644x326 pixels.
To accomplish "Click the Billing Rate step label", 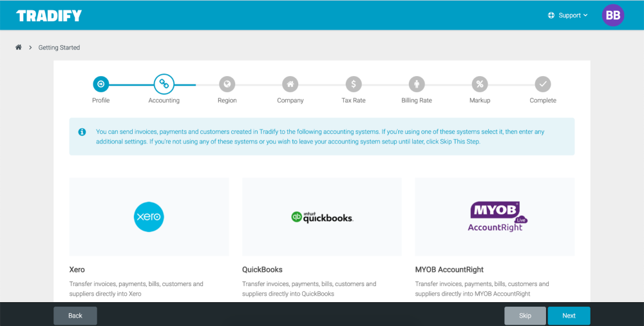I will click(417, 101).
